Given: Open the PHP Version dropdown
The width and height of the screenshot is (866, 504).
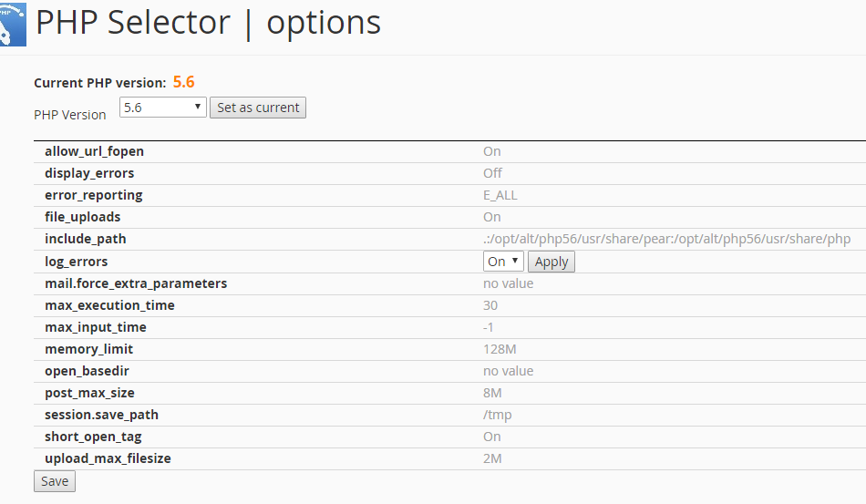Looking at the screenshot, I should pos(163,108).
